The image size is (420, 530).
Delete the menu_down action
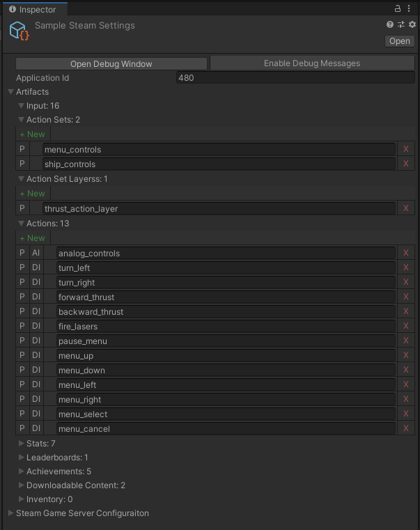pos(406,370)
